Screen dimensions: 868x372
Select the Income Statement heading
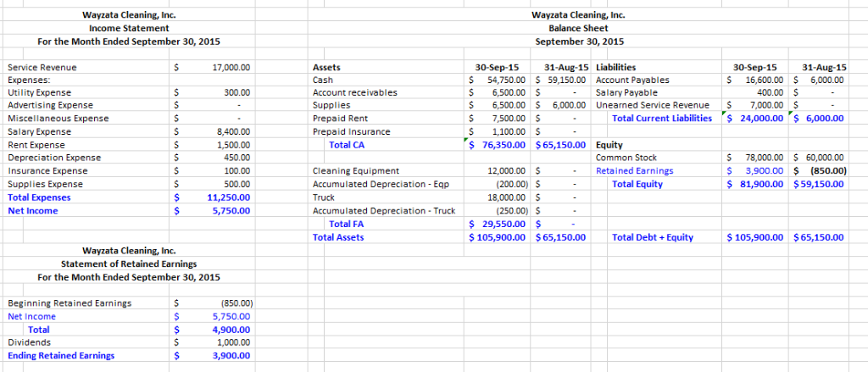tap(129, 28)
